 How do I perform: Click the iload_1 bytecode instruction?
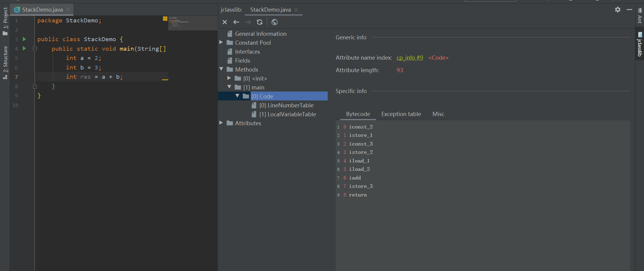[x=359, y=161]
